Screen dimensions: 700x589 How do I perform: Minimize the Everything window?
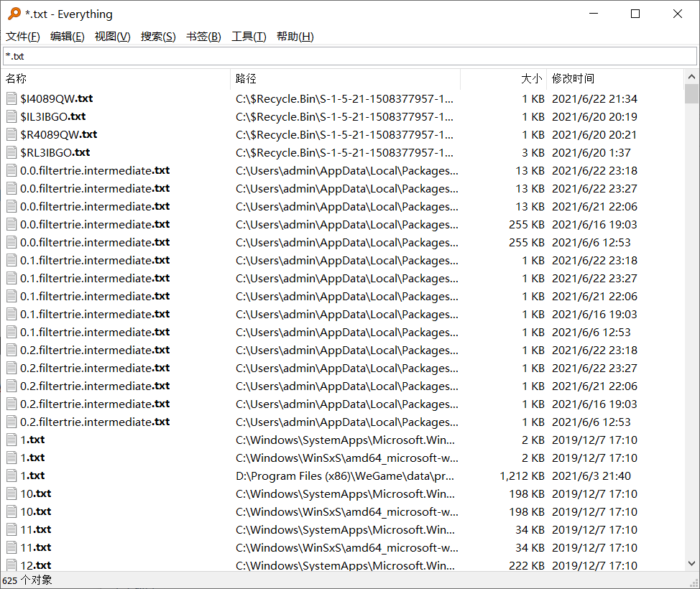594,14
